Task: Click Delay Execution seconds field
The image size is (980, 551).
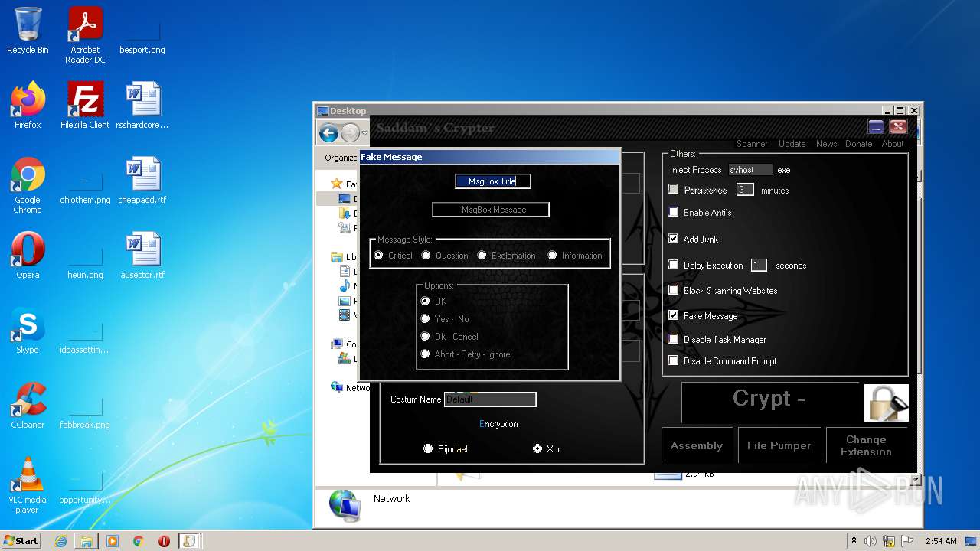Action: [759, 265]
